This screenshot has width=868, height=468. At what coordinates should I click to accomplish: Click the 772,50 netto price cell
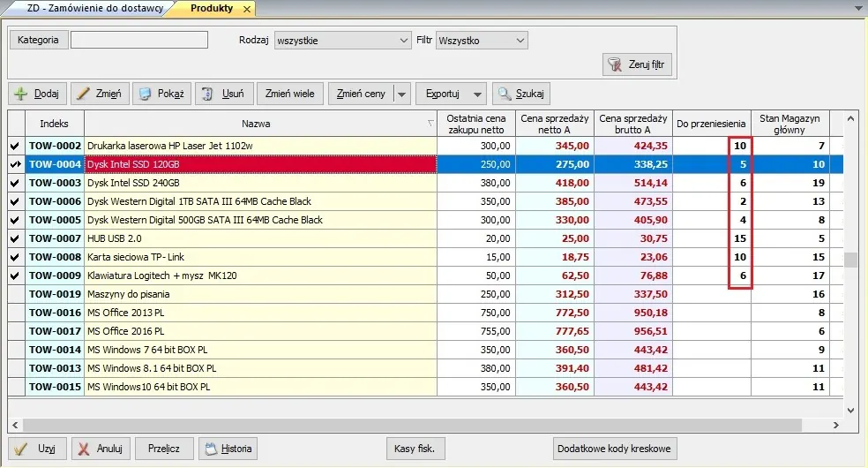click(x=554, y=313)
